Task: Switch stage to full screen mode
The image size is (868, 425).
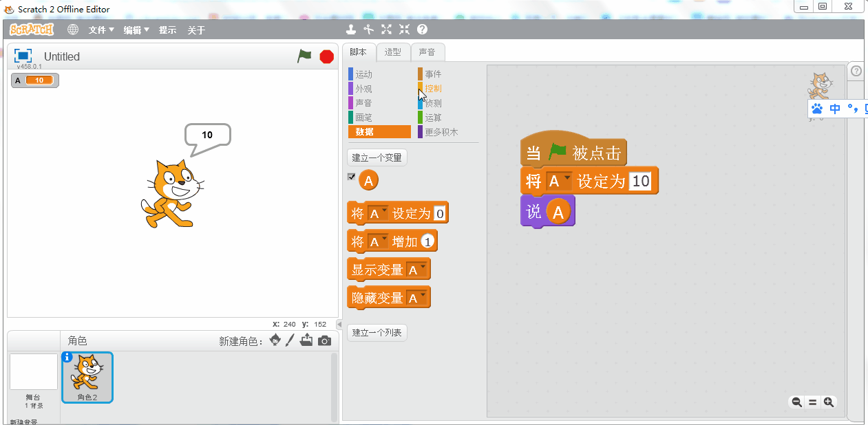Action: click(x=23, y=56)
